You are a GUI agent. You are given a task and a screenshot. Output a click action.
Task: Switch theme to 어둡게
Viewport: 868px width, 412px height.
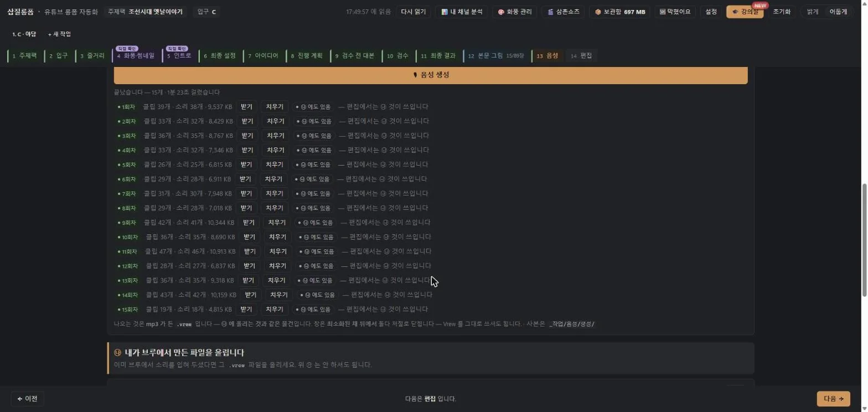(838, 12)
